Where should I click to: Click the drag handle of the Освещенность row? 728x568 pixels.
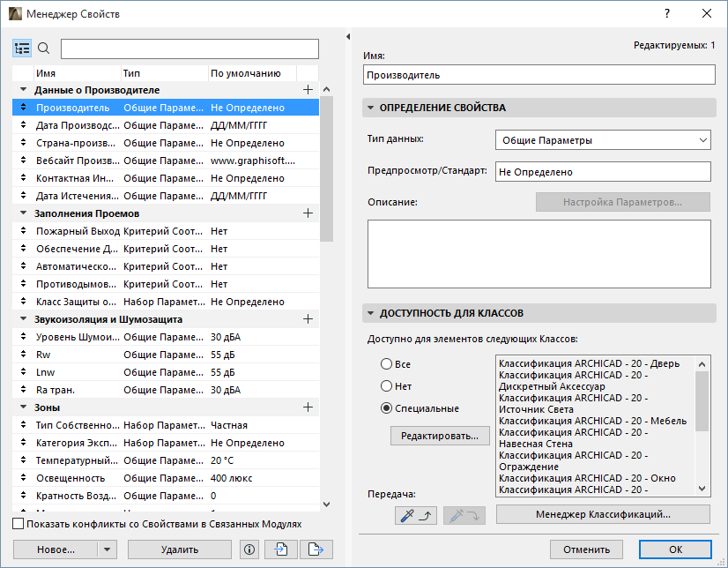tap(23, 478)
